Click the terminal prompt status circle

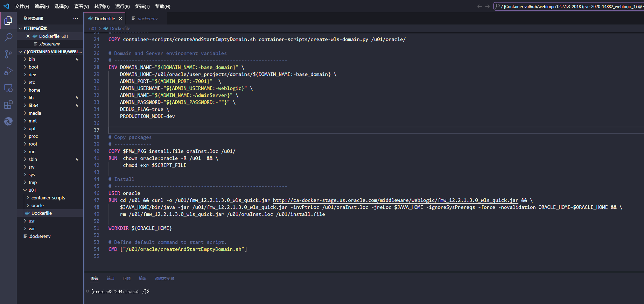[x=87, y=291]
